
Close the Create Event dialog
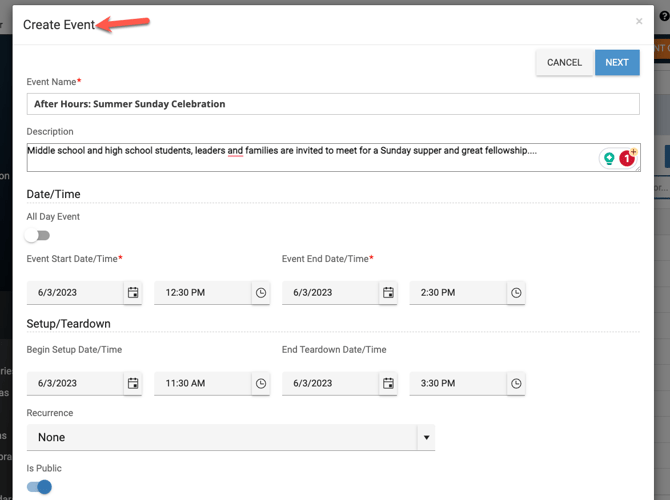[639, 21]
